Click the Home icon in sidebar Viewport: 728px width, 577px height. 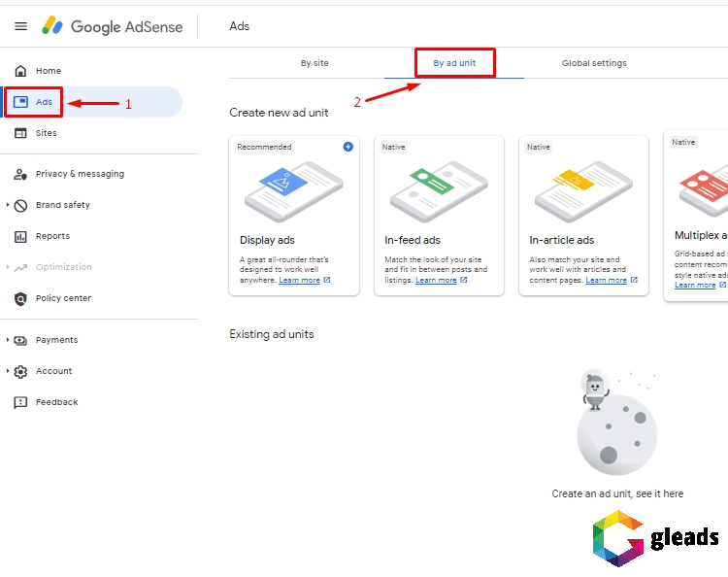point(20,71)
